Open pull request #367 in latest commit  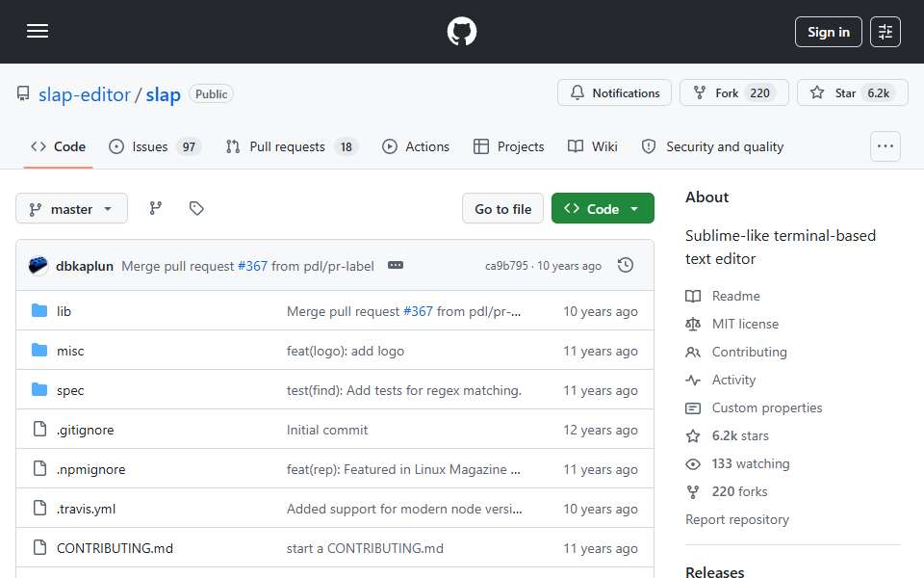click(x=252, y=266)
